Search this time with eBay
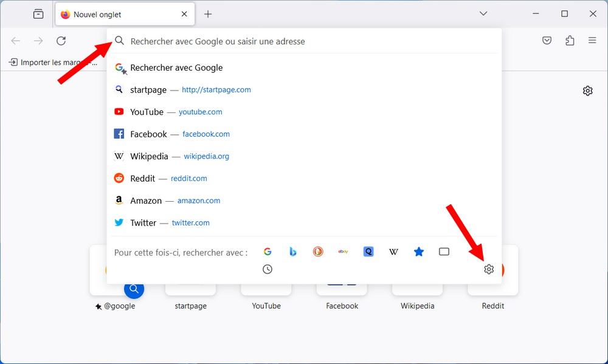This screenshot has width=608, height=364. pyautogui.click(x=343, y=251)
